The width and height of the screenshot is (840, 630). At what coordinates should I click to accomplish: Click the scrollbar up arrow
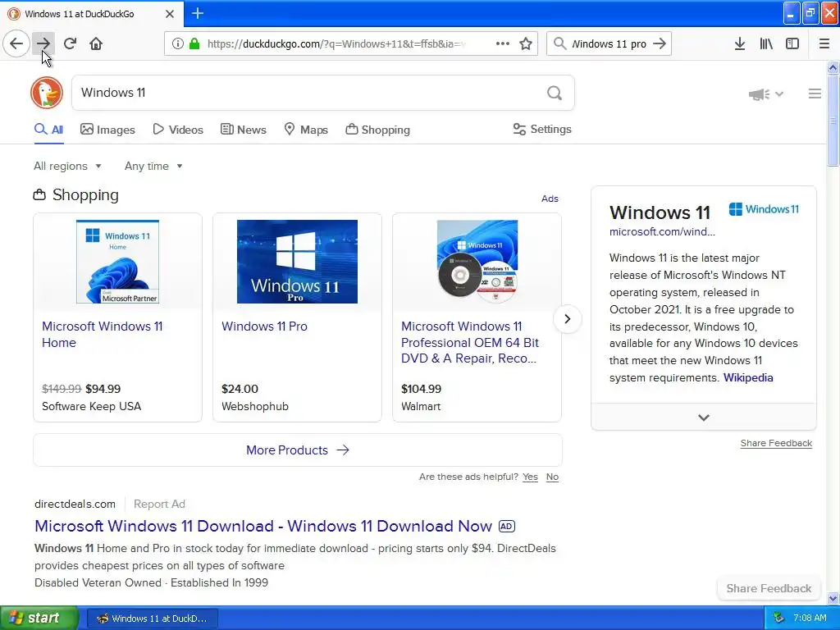pyautogui.click(x=833, y=67)
